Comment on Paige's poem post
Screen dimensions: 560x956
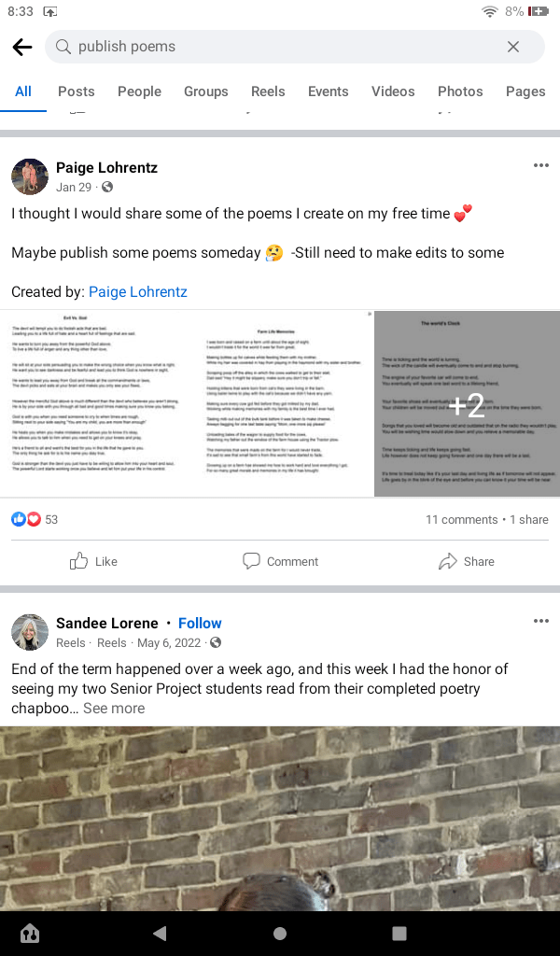point(280,561)
